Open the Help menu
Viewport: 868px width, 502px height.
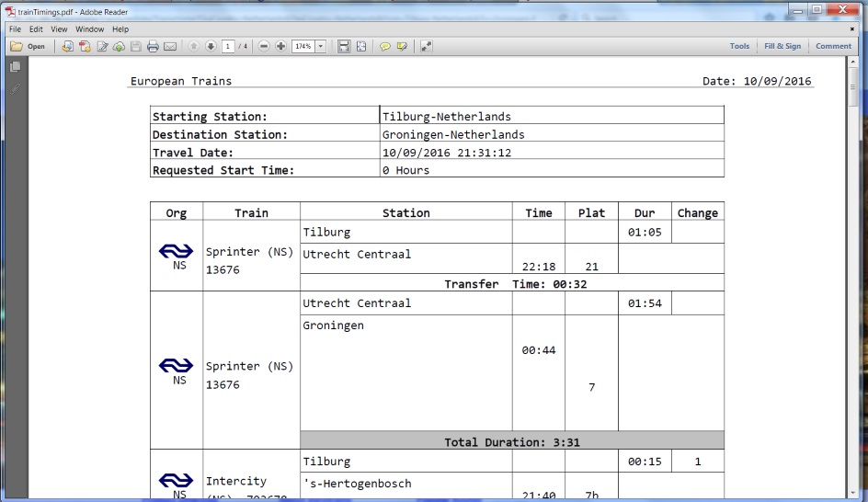pyautogui.click(x=120, y=29)
